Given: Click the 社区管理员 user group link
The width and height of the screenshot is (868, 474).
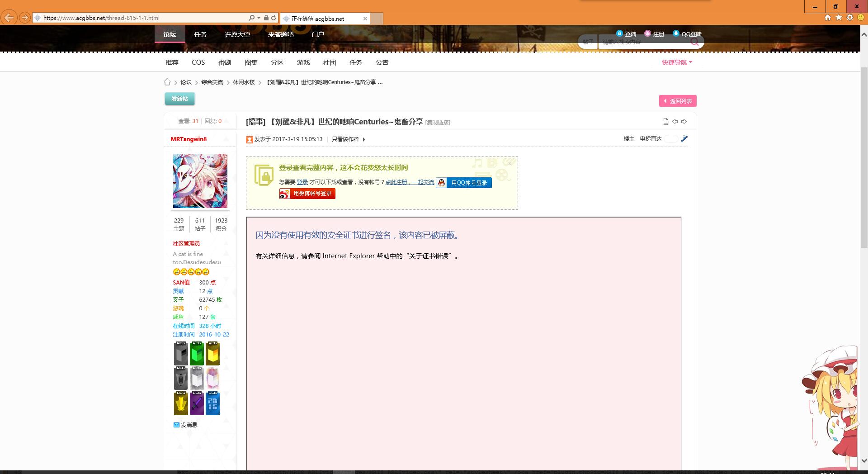Looking at the screenshot, I should point(186,243).
